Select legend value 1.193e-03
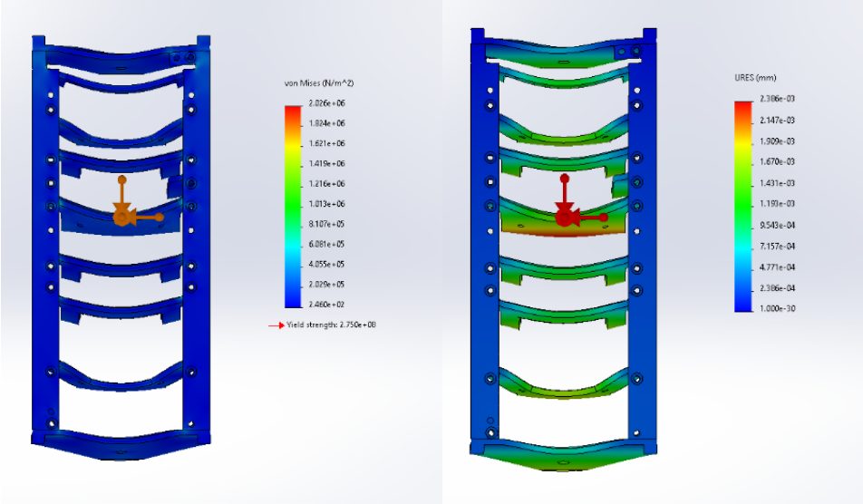Image resolution: width=863 pixels, height=504 pixels. coord(777,204)
